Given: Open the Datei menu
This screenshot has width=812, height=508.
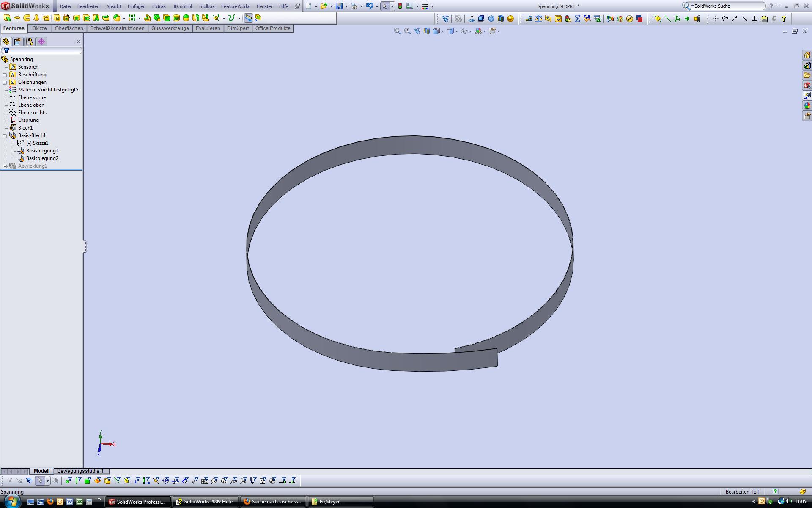Looking at the screenshot, I should (66, 6).
